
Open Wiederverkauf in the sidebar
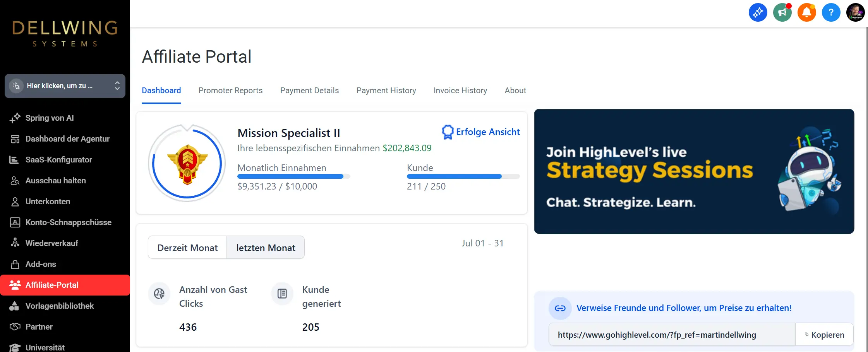tap(65, 243)
